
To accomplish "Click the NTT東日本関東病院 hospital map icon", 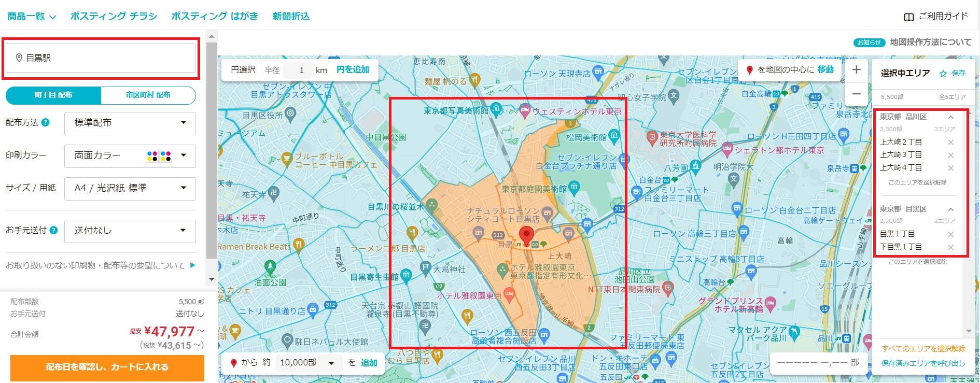I will point(668,288).
